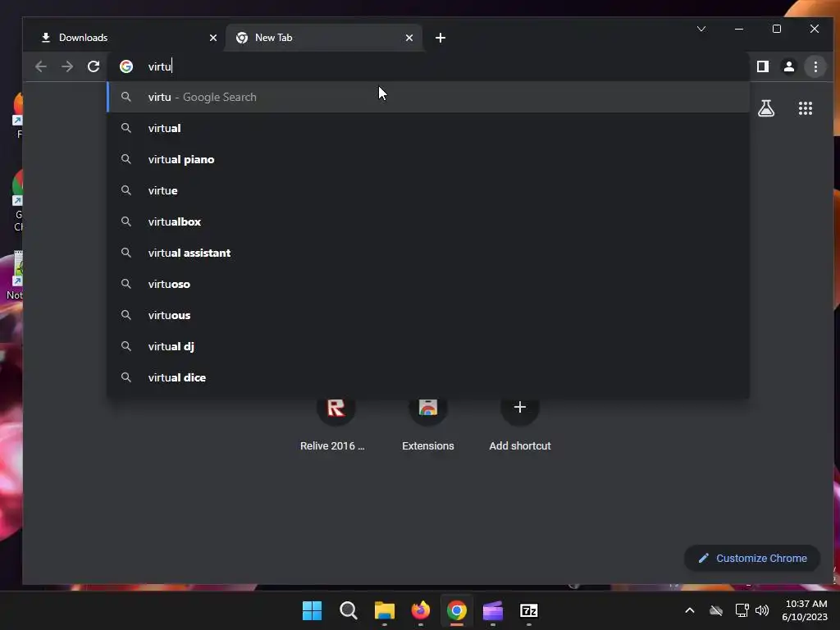This screenshot has height=630, width=840.
Task: Open File Explorer from the taskbar
Action: coord(384,610)
